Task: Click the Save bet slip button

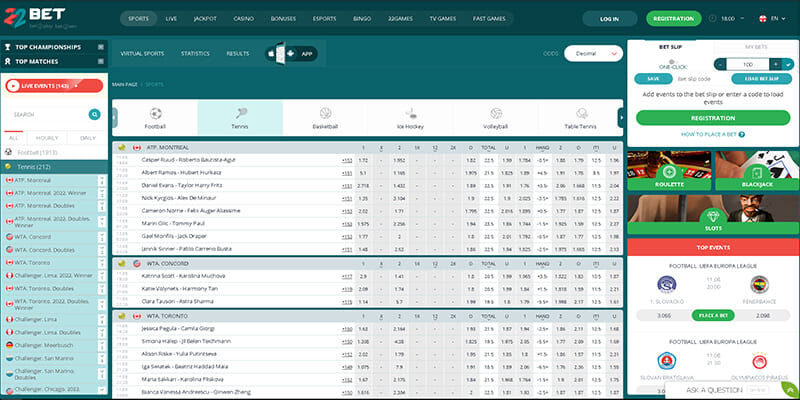Action: point(653,79)
